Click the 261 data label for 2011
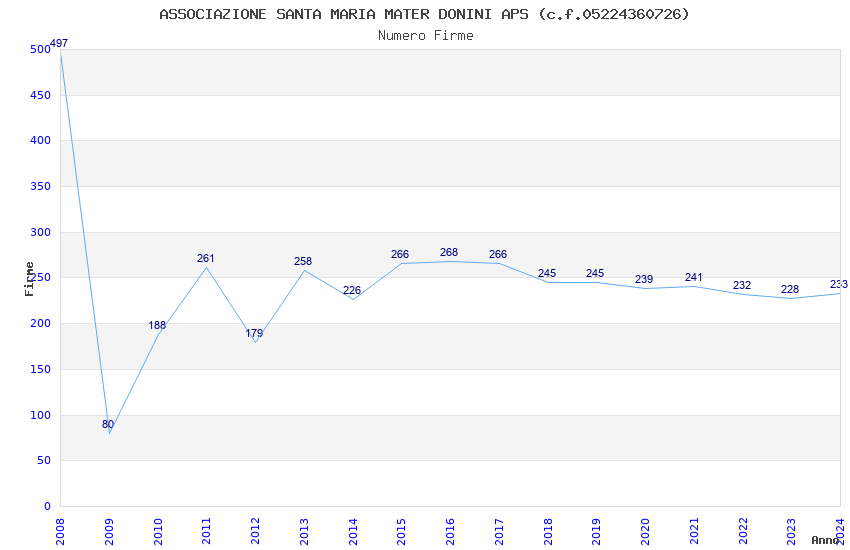 tap(206, 258)
